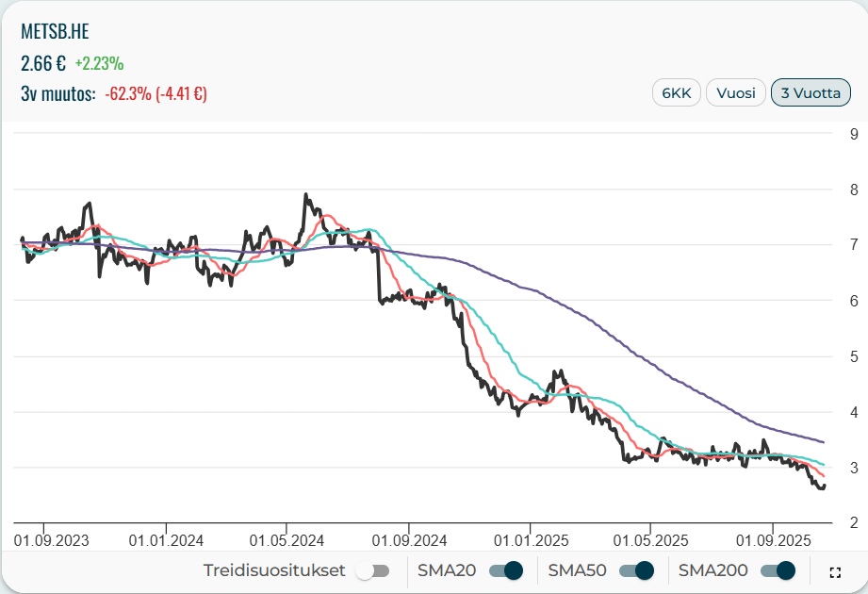Click the 01.09.2023 date on the x-axis

(52, 540)
